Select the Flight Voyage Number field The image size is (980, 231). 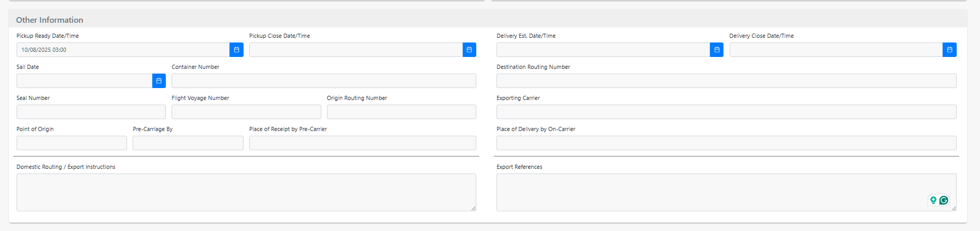click(246, 112)
